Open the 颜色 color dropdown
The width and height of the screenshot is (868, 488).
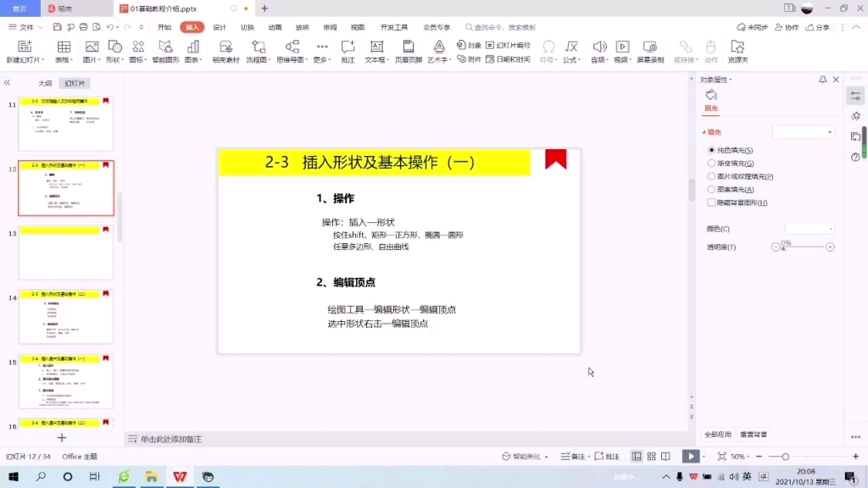click(809, 227)
